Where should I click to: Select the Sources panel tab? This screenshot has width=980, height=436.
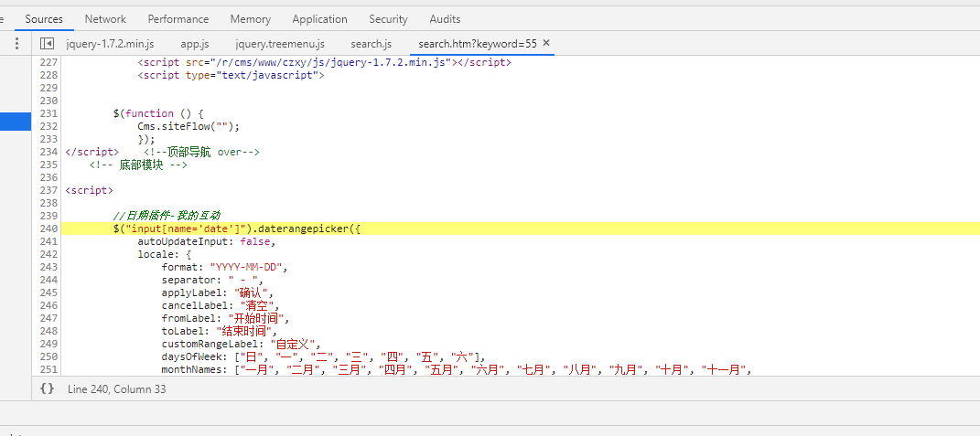[43, 18]
